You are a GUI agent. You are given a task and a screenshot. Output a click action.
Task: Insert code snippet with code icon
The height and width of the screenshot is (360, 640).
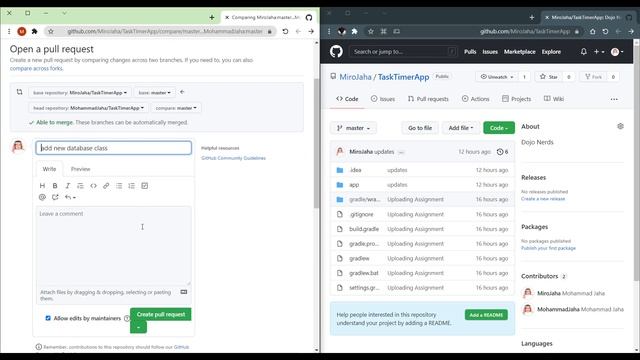[x=93, y=186]
